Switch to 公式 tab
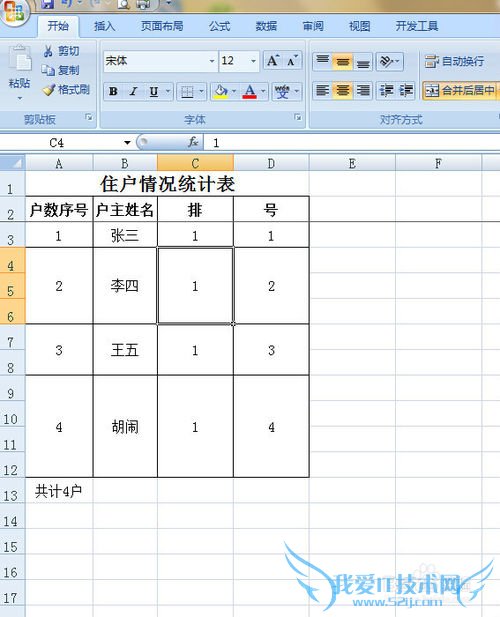The width and height of the screenshot is (500, 617). tap(219, 26)
